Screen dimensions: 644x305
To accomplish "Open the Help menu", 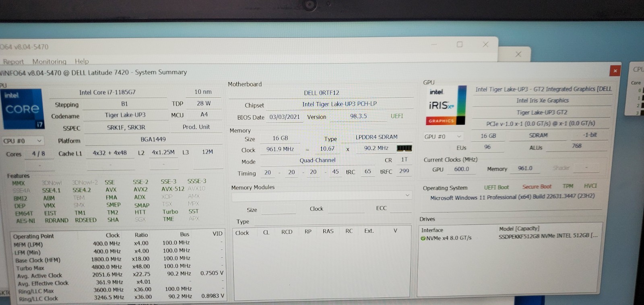I will coord(82,61).
